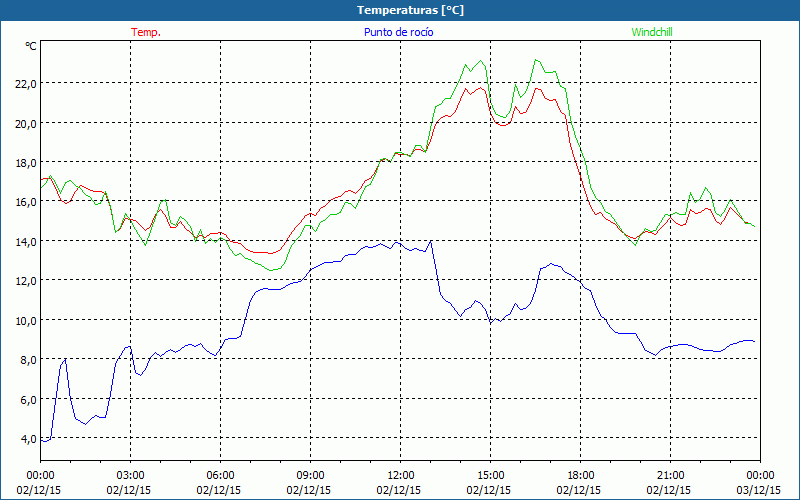Image resolution: width=800 pixels, height=500 pixels.
Task: Click the °C unit label on y-axis
Action: point(31,46)
